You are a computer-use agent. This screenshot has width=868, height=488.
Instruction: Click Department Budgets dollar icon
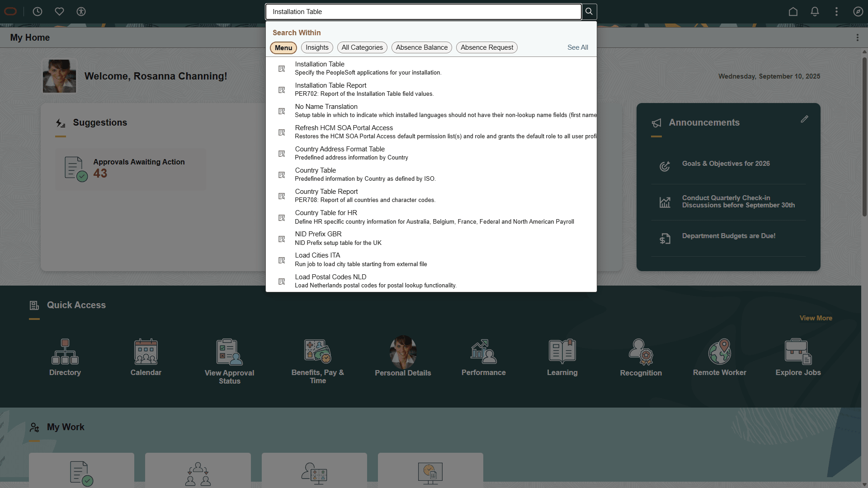point(665,239)
